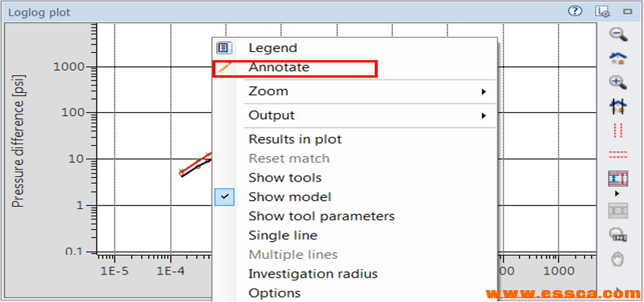
Task: Toggle Show tools in context menu
Action: [285, 178]
